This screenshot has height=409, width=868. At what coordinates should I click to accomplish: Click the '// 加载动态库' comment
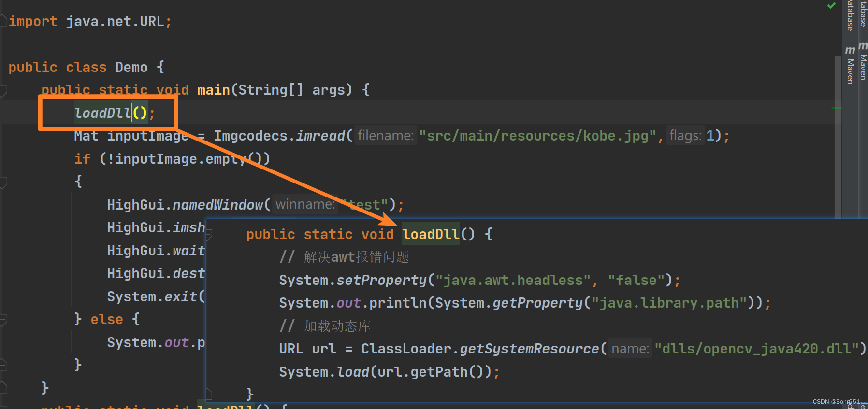click(x=325, y=326)
